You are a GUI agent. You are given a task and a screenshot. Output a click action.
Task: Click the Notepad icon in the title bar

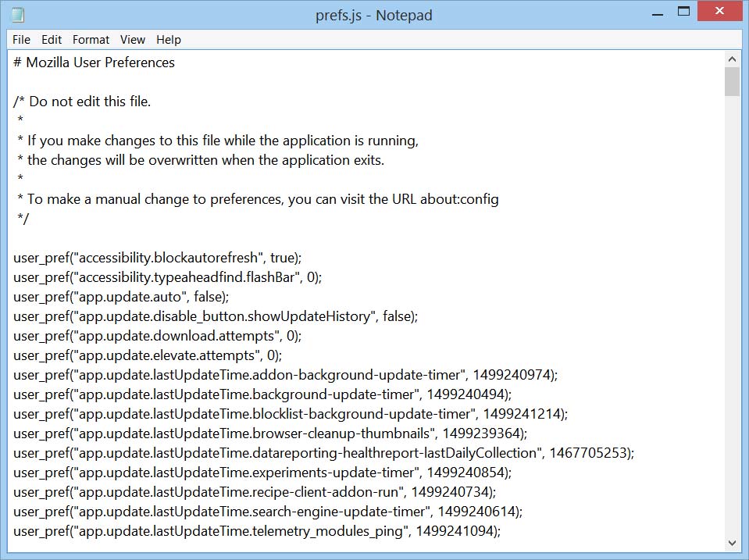point(16,15)
